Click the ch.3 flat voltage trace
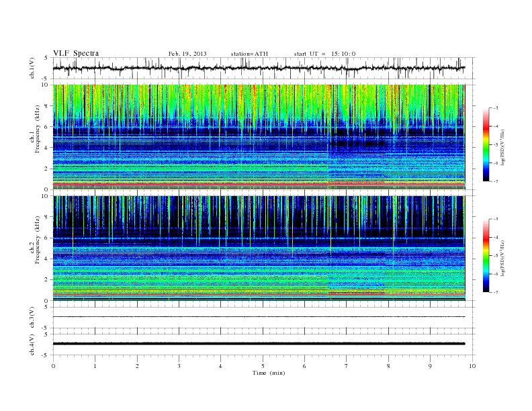The height and width of the screenshot is (411, 532). click(x=259, y=317)
